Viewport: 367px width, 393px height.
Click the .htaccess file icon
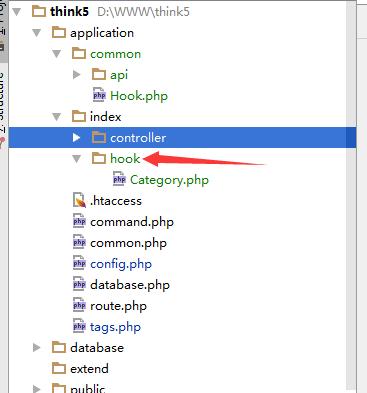point(79,200)
